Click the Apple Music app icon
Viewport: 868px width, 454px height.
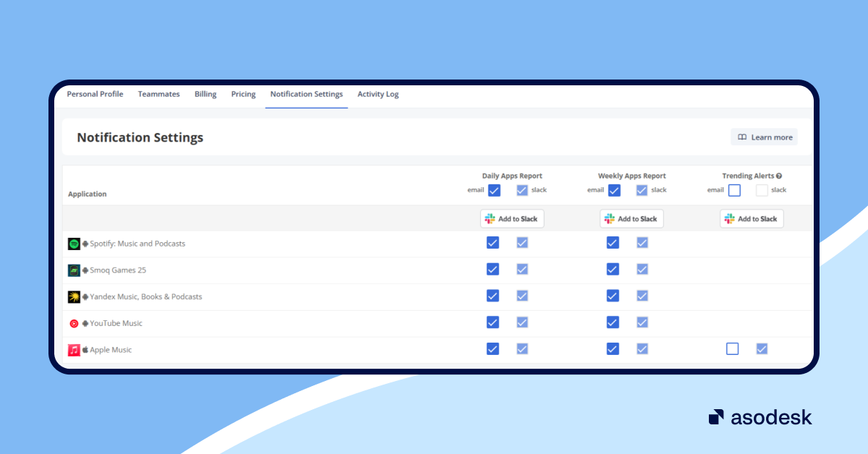(74, 350)
